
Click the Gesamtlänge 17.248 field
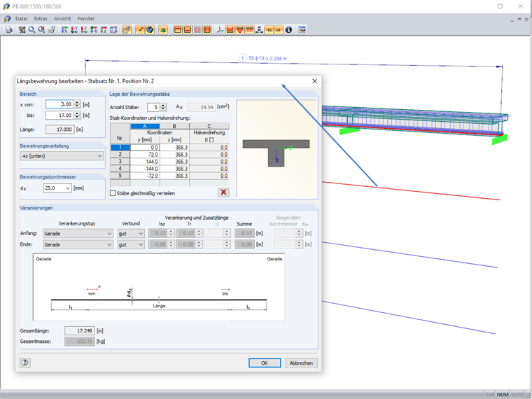pos(80,330)
